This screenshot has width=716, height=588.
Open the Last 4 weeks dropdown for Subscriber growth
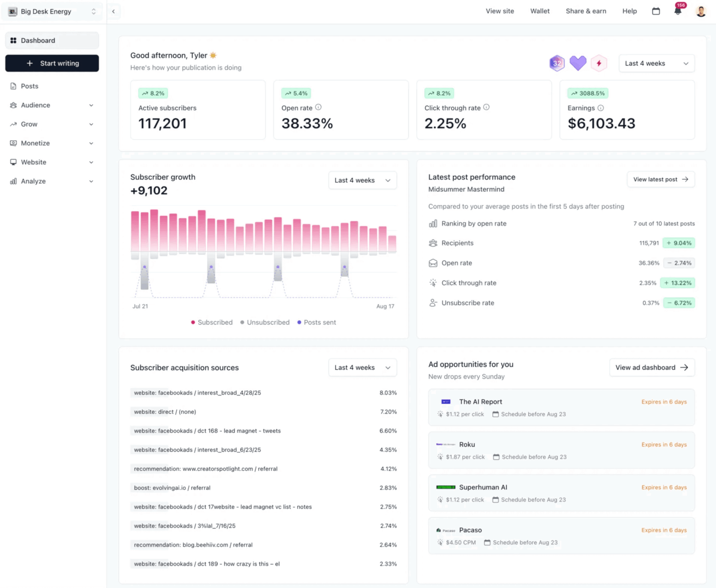(362, 180)
